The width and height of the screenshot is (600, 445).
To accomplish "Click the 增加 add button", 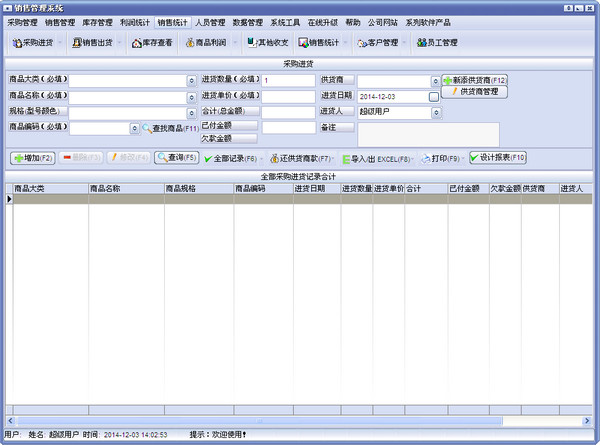I will (32, 158).
